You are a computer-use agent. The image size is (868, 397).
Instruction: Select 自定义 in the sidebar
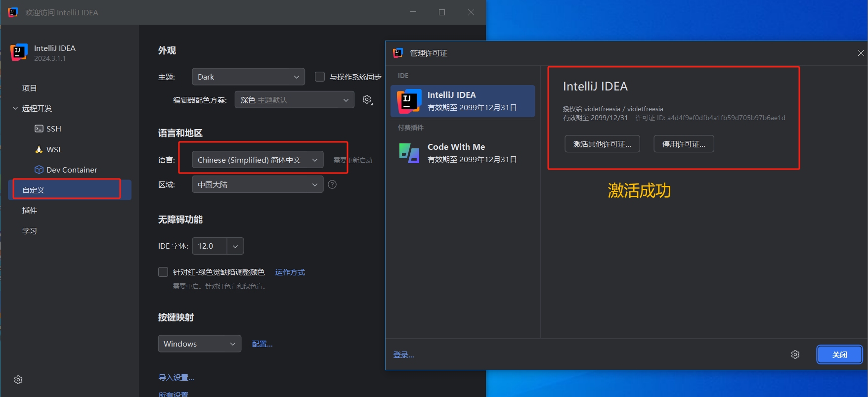(x=70, y=190)
